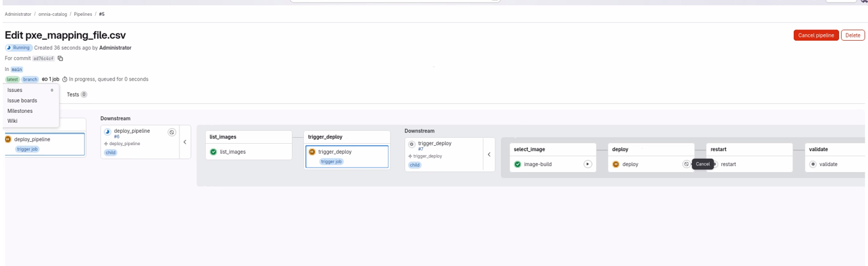The width and height of the screenshot is (868, 266).
Task: Click status icon of deploy_pipeline trigger job
Action: (9, 139)
